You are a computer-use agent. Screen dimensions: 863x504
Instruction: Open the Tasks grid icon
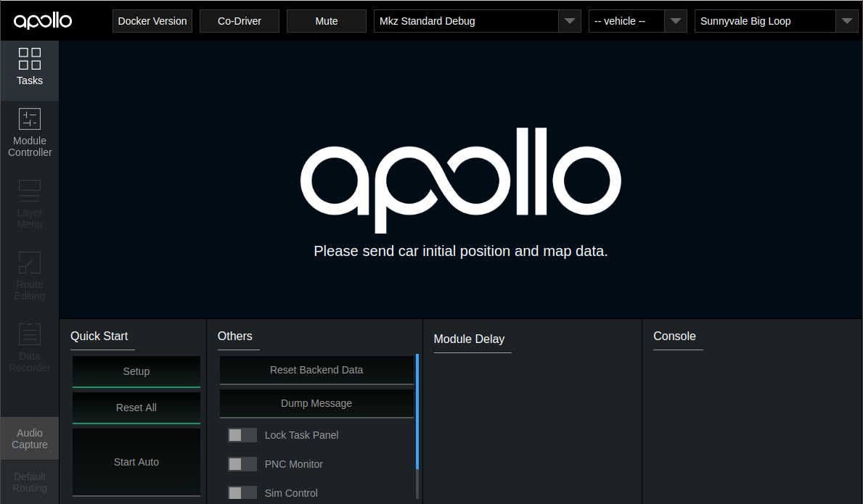(x=30, y=59)
